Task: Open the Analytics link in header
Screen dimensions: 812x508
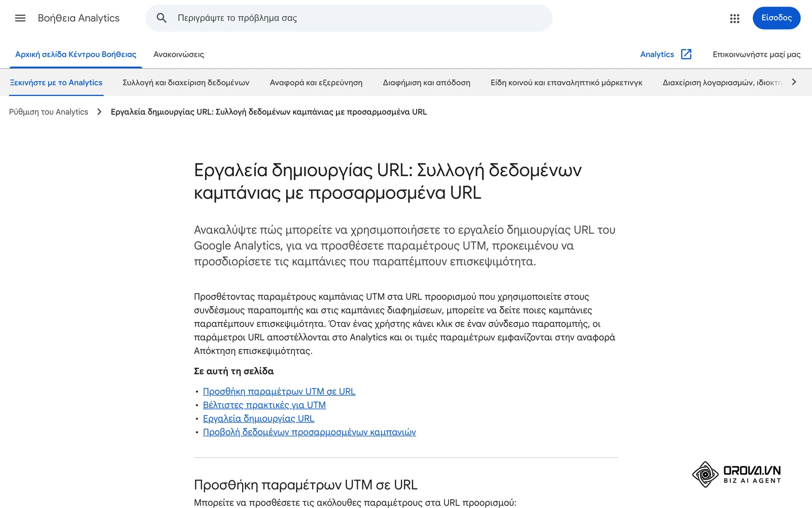Action: (657, 54)
